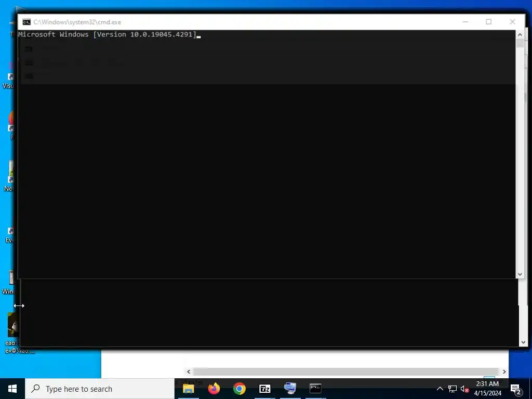Launch Firefox from the taskbar
The width and height of the screenshot is (532, 399).
click(214, 389)
